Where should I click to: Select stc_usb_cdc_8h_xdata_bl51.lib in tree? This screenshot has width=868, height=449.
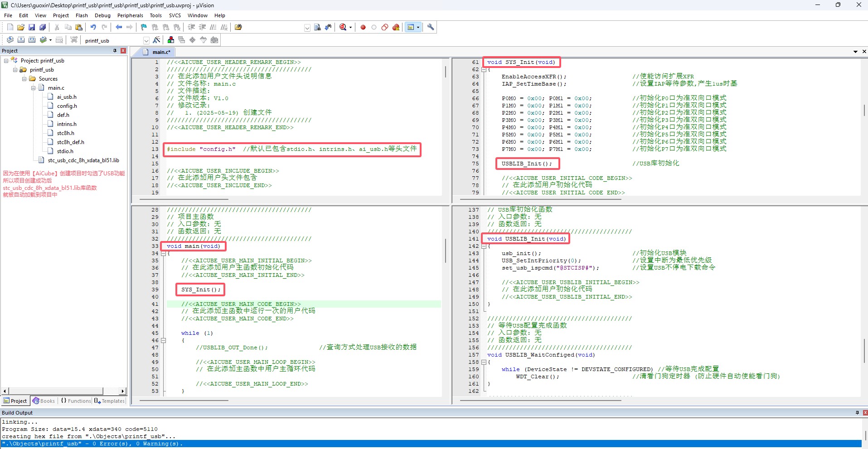pyautogui.click(x=83, y=160)
